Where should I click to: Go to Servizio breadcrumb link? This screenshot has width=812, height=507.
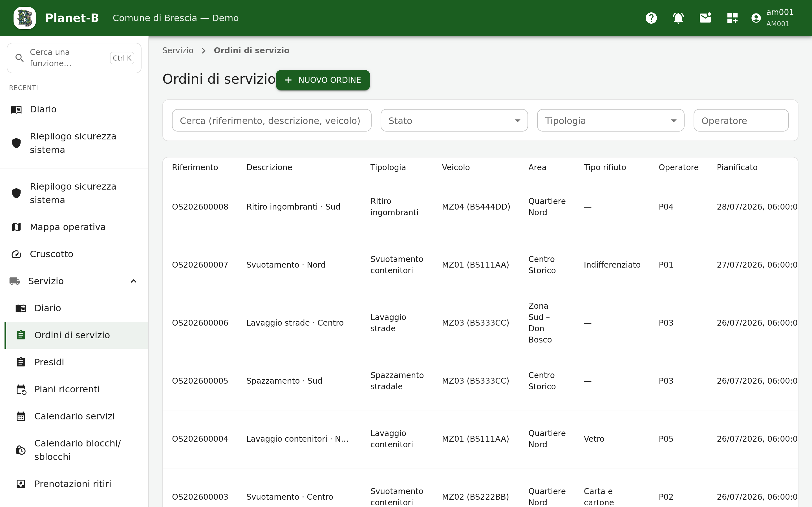(x=178, y=50)
